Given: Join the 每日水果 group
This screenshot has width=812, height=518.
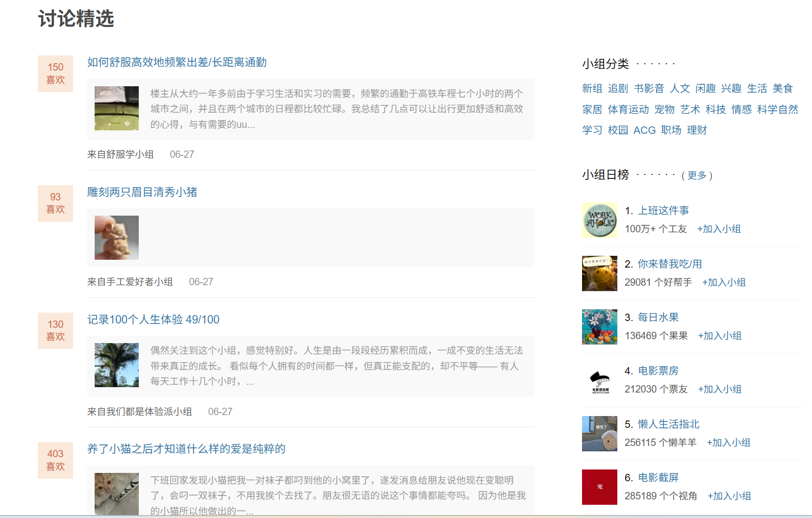Looking at the screenshot, I should pos(720,336).
